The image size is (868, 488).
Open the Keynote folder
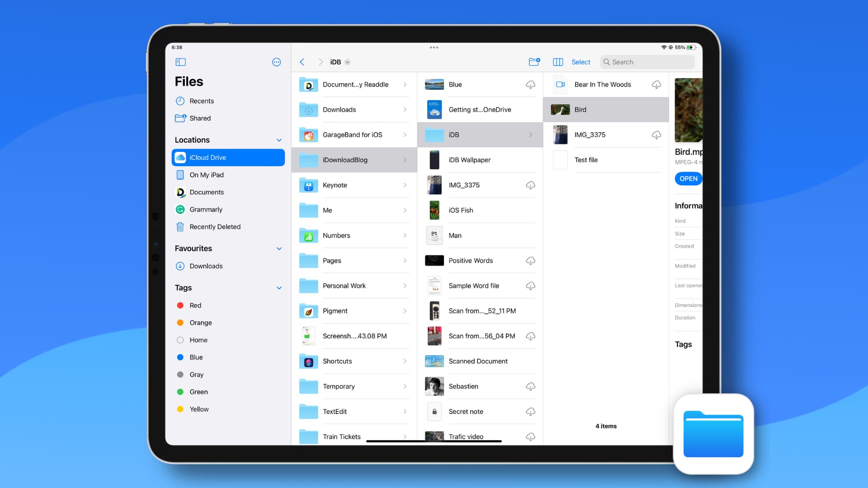click(x=354, y=185)
